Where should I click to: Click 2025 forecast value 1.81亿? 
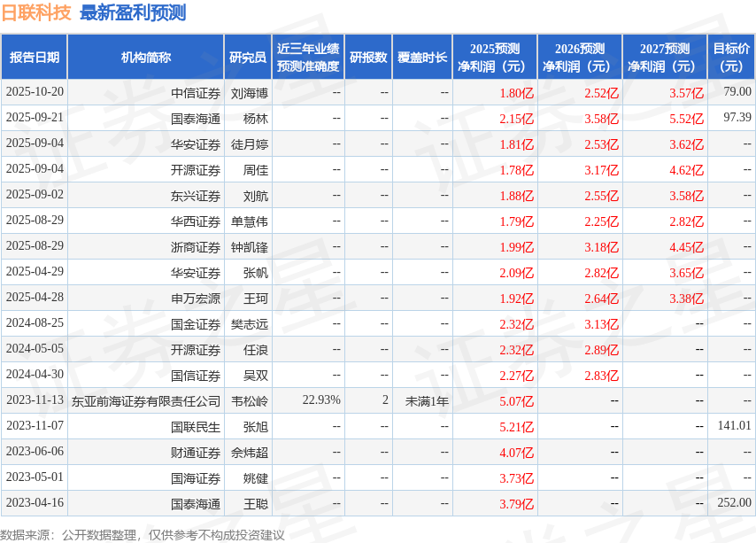coord(517,144)
